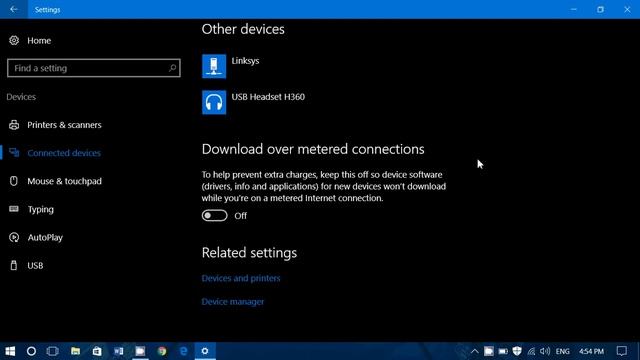Open Cortana search circle on taskbar
The height and width of the screenshot is (360, 640).
point(31,351)
